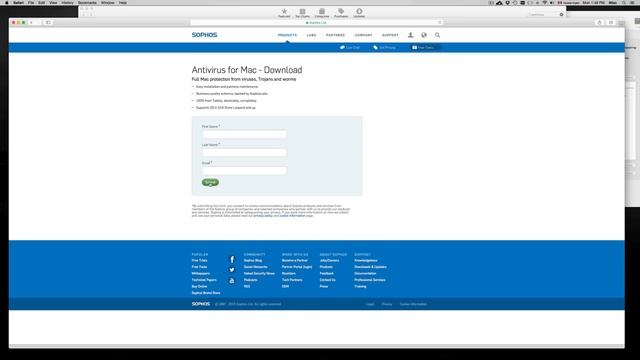
Task: Open Legal link in bottom footer bar
Action: 370,304
